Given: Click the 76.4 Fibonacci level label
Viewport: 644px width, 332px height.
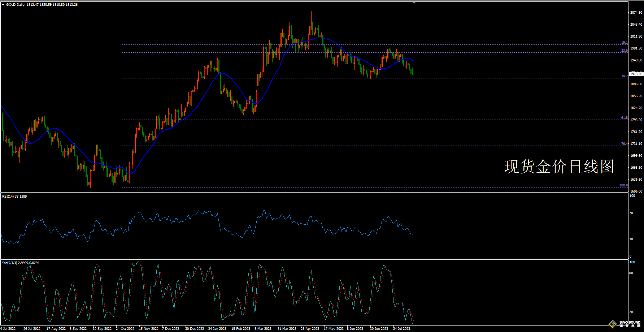Looking at the screenshot, I should pyautogui.click(x=624, y=144).
